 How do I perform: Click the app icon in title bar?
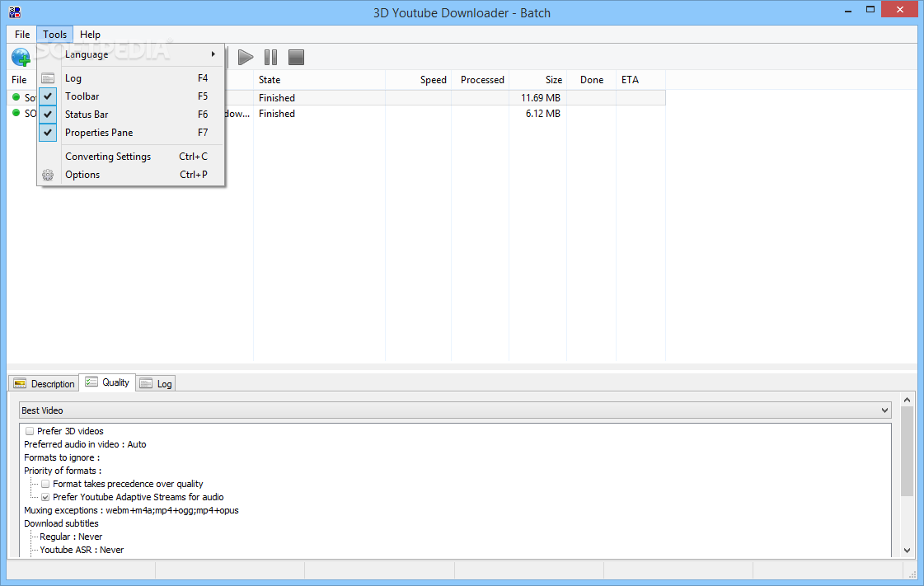pos(15,12)
